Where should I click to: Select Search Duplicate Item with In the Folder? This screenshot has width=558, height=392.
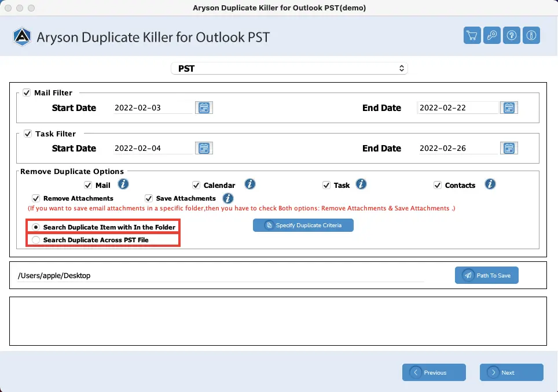point(35,227)
